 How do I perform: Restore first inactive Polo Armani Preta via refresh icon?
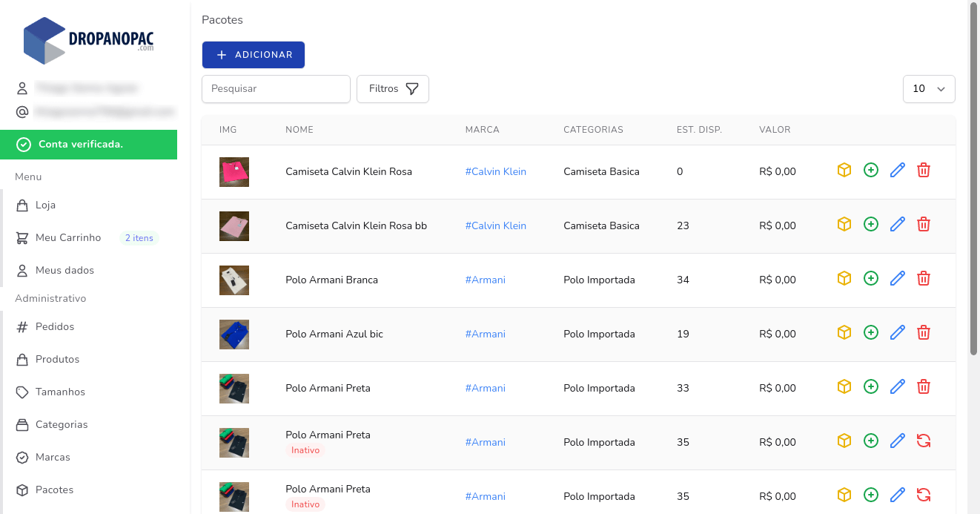coord(924,441)
